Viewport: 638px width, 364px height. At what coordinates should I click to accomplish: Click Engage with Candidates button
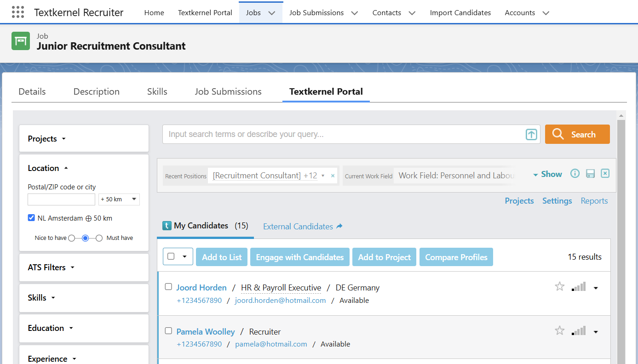300,257
